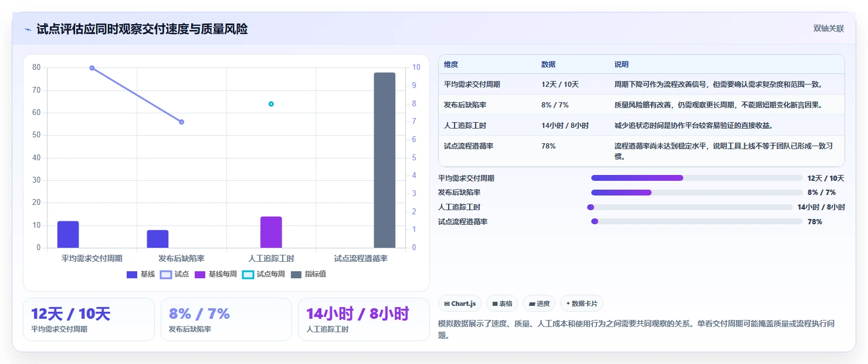The height and width of the screenshot is (364, 868).
Task: Toggle the 试点每周 legend item
Action: [x=264, y=274]
